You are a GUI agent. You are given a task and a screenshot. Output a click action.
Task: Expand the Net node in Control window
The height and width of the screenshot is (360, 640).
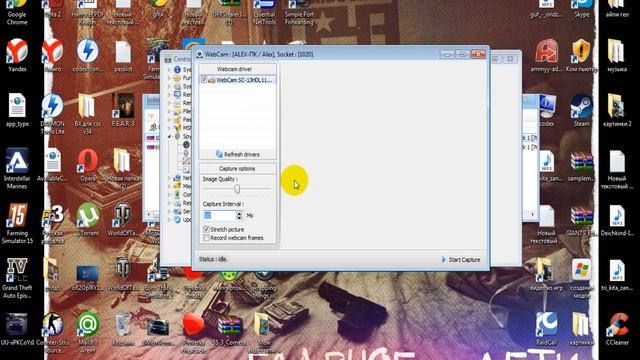click(169, 178)
